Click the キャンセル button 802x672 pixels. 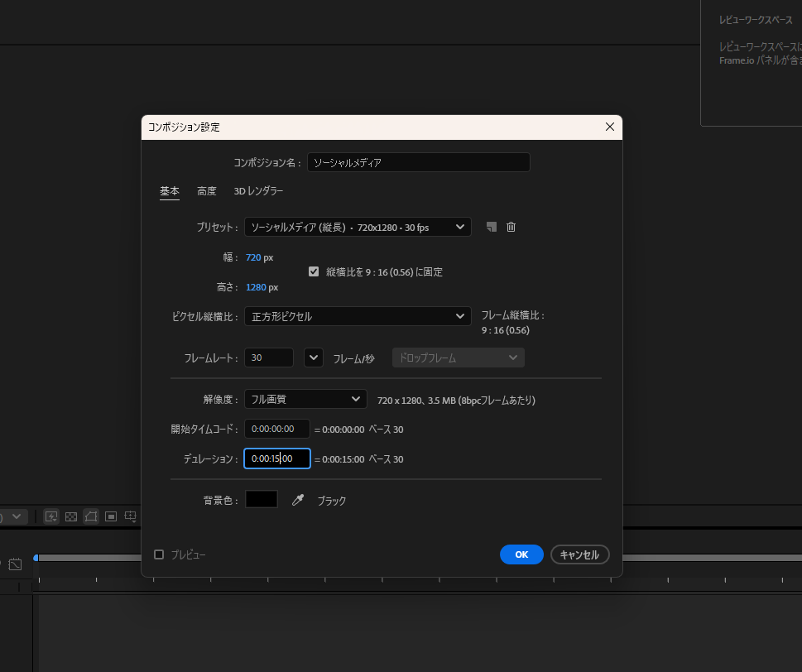579,554
